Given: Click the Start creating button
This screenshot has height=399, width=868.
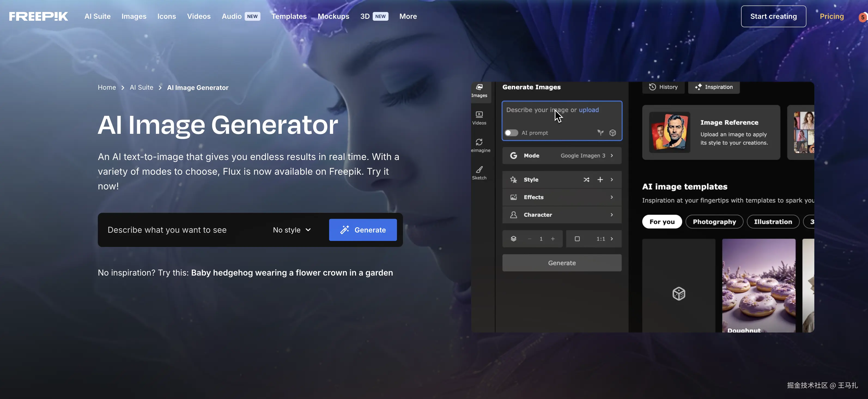Looking at the screenshot, I should 773,16.
